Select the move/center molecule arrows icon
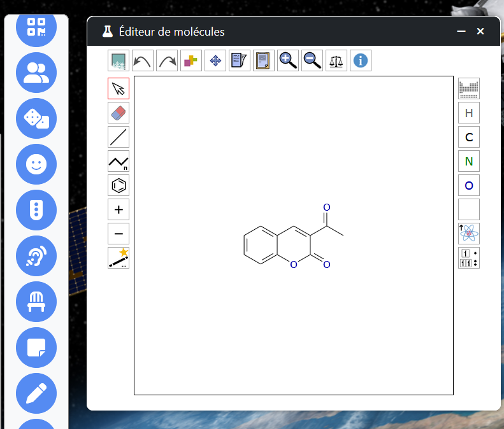The height and width of the screenshot is (429, 504). [x=215, y=60]
